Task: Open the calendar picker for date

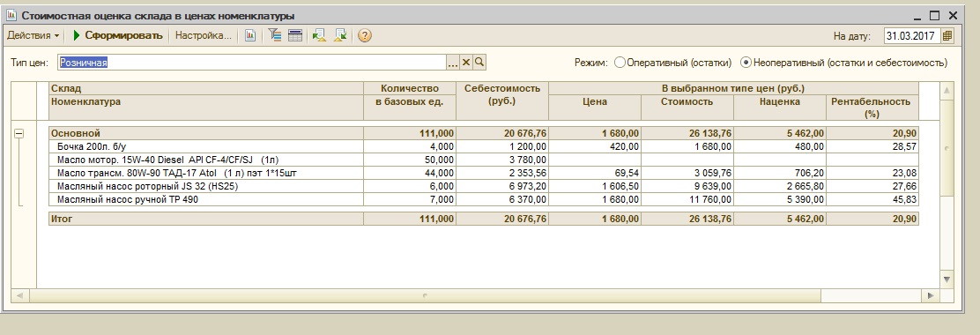Action: (947, 35)
